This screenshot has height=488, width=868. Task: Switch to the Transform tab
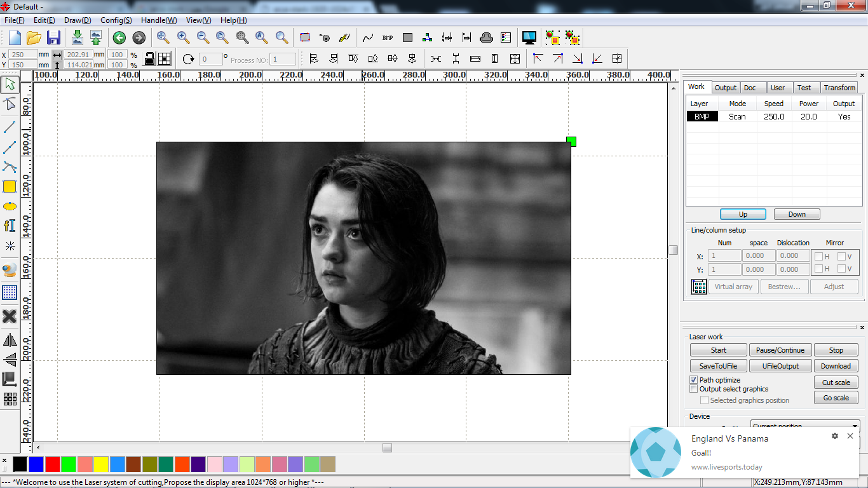click(839, 88)
